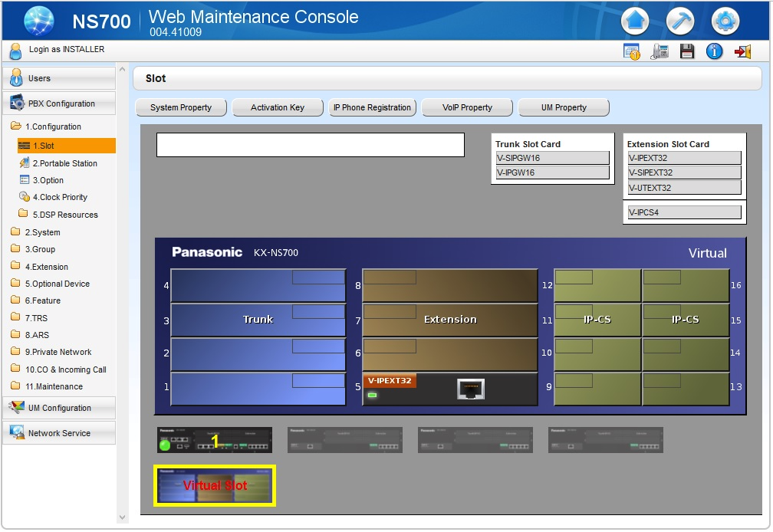This screenshot has height=532, width=773.
Task: Open PBX Configuration section
Action: tap(59, 103)
